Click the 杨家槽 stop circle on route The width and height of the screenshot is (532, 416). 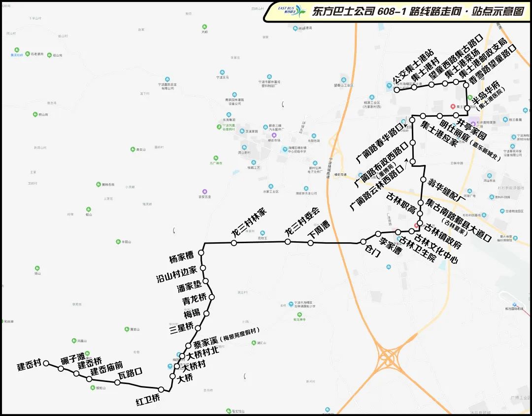201,253
